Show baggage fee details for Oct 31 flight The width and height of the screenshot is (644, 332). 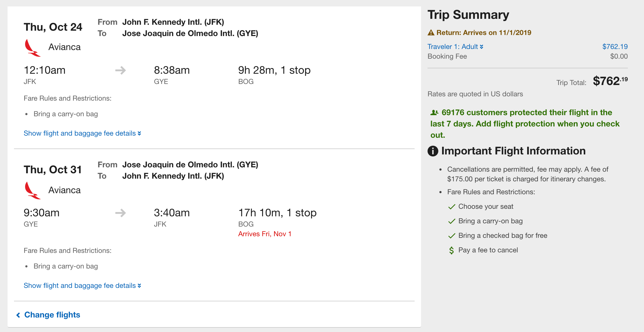82,285
